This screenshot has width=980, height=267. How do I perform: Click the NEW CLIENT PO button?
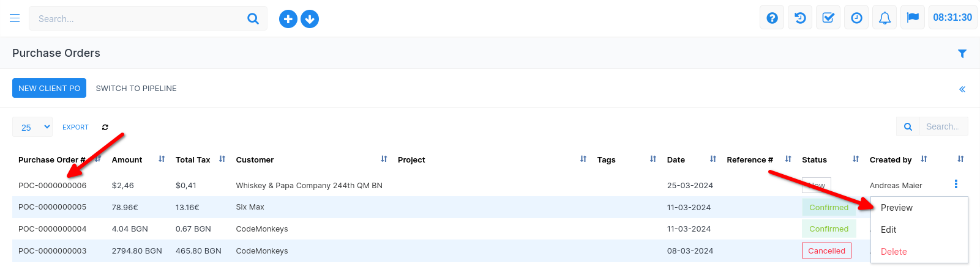(x=49, y=88)
